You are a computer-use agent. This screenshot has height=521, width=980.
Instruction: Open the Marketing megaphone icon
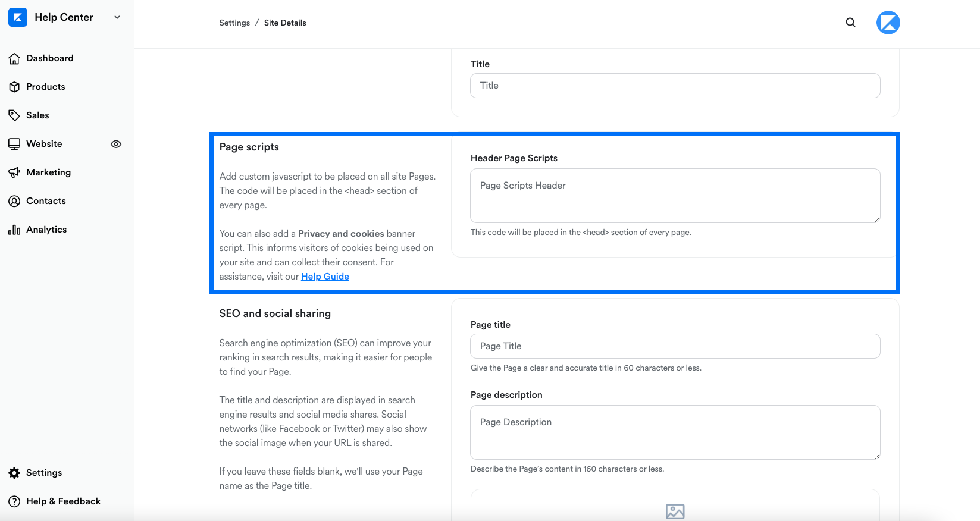click(14, 172)
